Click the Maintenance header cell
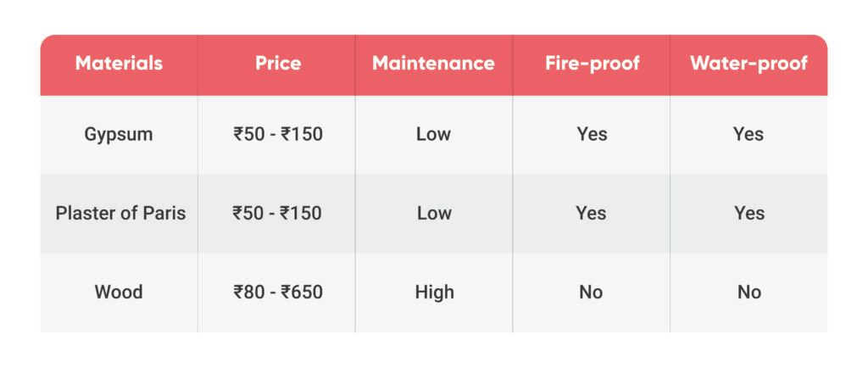 point(433,63)
